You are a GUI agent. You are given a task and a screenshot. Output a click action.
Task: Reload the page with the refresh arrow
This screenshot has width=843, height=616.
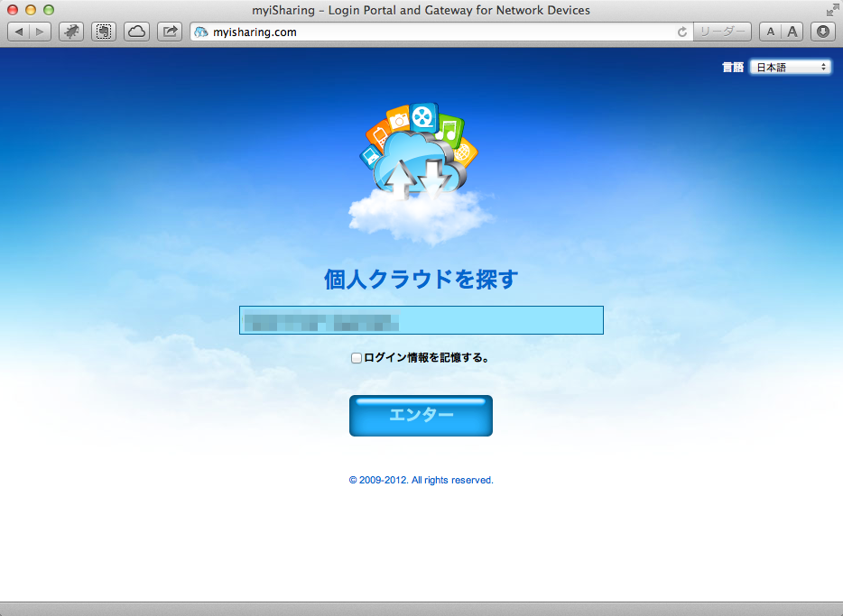pos(682,32)
